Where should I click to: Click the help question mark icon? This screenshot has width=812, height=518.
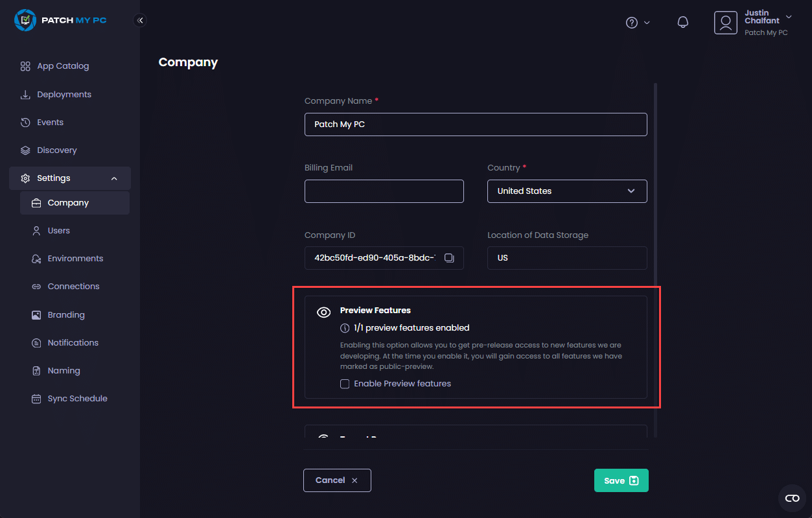click(x=632, y=23)
